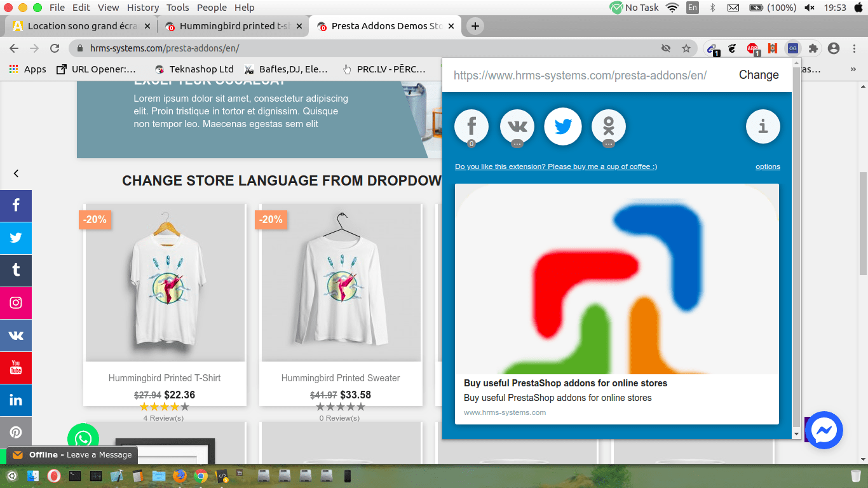Click the PrestaShop preview image thumbnail

click(616, 279)
